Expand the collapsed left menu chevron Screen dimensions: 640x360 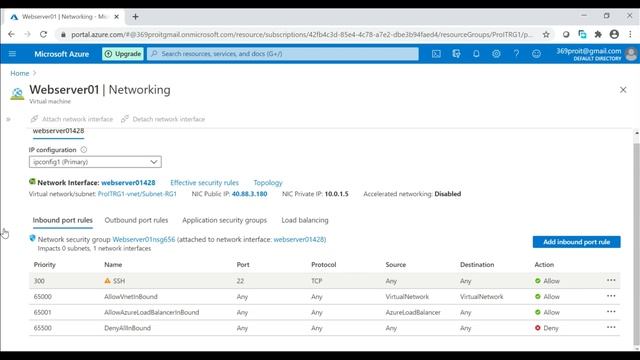click(x=8, y=119)
